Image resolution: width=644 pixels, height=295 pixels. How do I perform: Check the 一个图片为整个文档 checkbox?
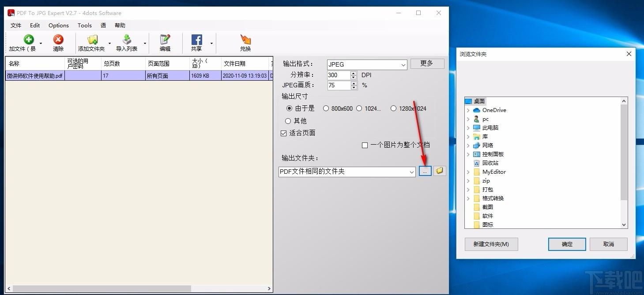point(365,145)
